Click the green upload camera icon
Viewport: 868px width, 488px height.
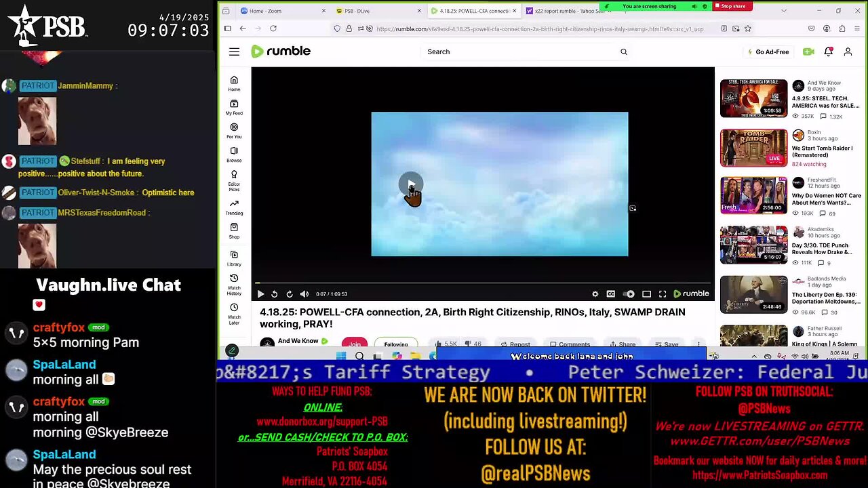[x=808, y=52]
